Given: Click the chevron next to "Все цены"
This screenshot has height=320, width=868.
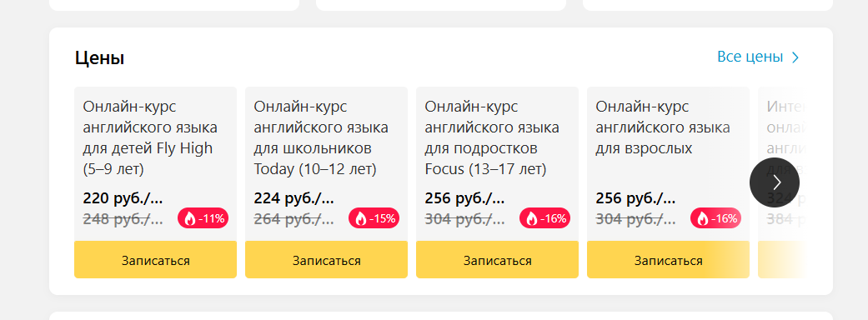Looking at the screenshot, I should click(795, 57).
